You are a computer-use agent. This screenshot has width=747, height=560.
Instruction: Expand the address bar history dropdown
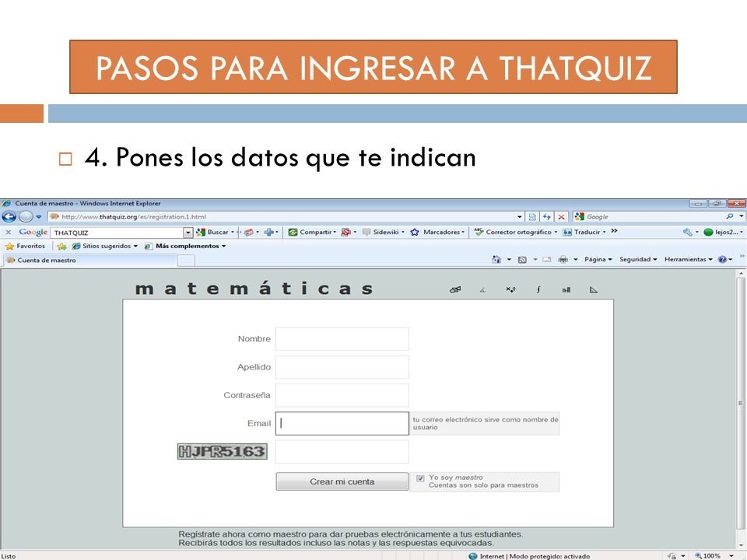(x=519, y=217)
